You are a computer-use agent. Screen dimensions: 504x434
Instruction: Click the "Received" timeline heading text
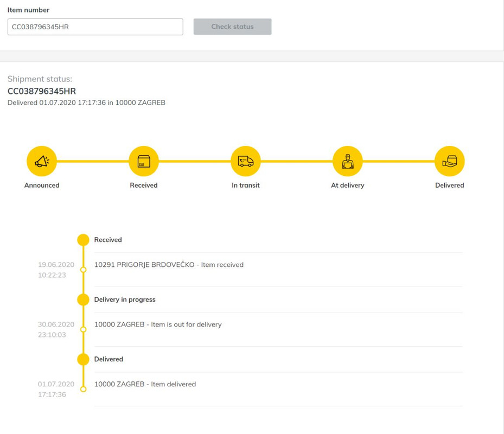pos(108,240)
